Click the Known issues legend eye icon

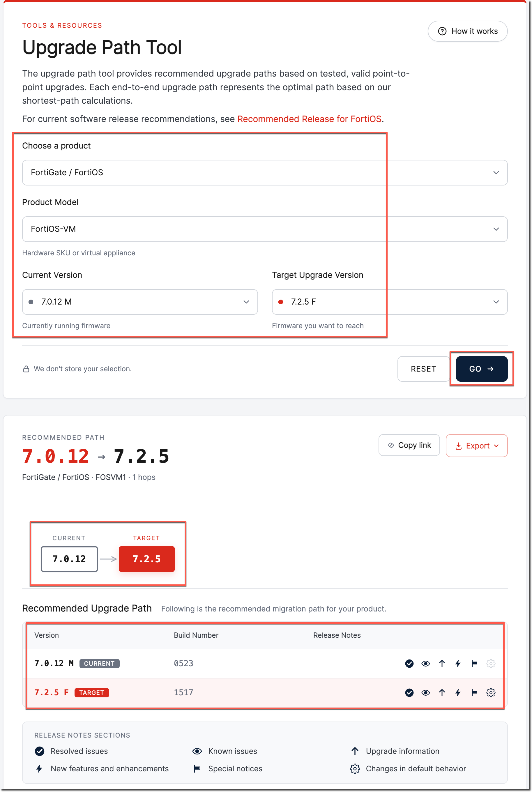coord(197,751)
